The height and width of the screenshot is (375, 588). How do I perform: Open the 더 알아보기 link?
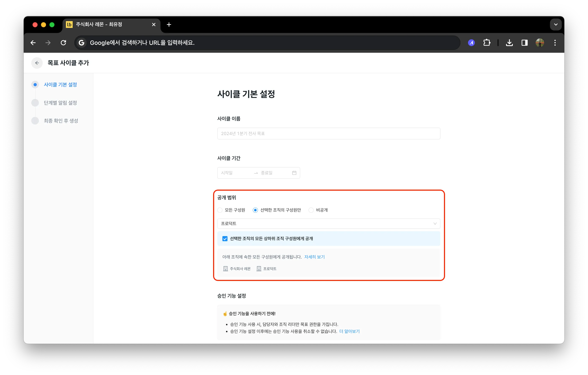click(349, 331)
